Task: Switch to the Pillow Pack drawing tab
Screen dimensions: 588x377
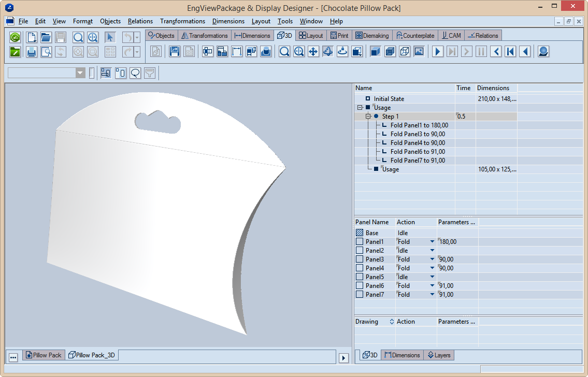Action: coord(44,355)
